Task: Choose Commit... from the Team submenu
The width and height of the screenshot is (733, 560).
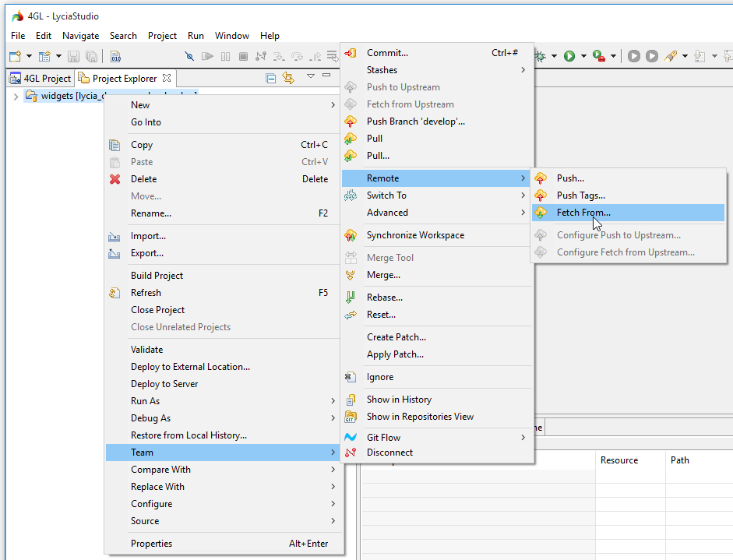Action: (x=387, y=53)
